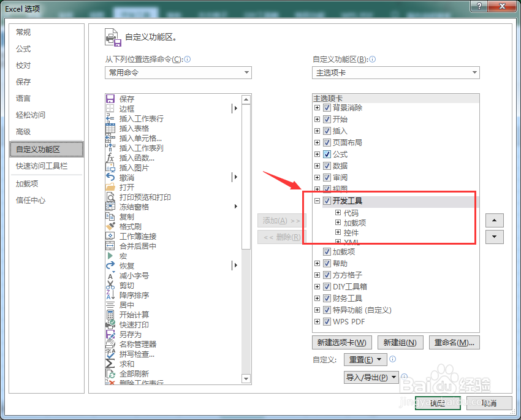Uncheck the 开发工具 tab checkbox

point(327,200)
